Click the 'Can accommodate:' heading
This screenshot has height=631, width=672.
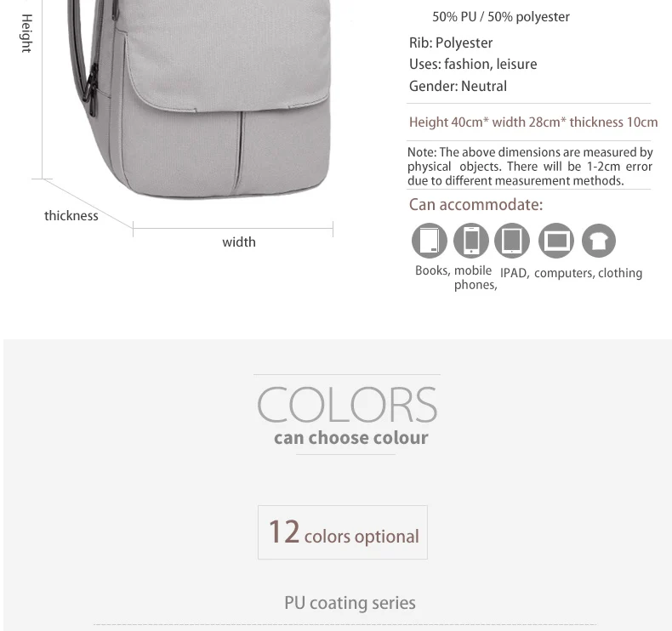476,205
